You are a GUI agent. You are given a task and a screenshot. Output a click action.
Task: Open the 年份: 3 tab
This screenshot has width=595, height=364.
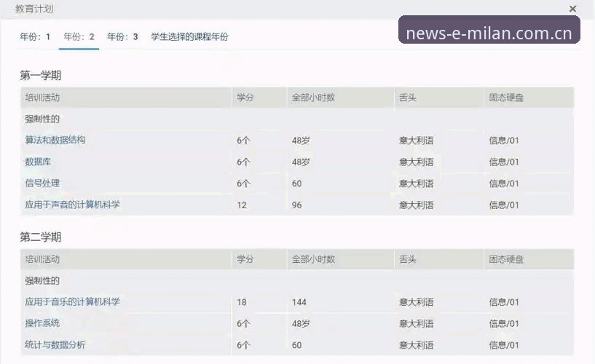tap(122, 37)
